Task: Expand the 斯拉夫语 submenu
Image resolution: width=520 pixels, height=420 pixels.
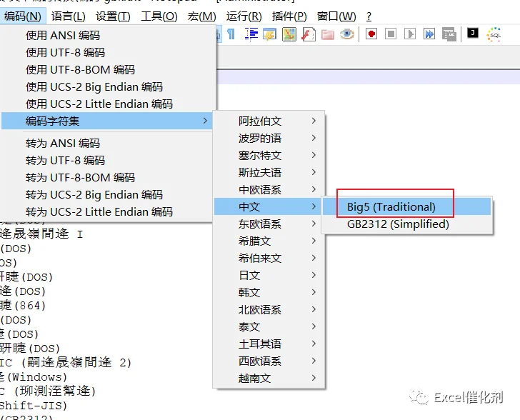Action: click(x=269, y=173)
